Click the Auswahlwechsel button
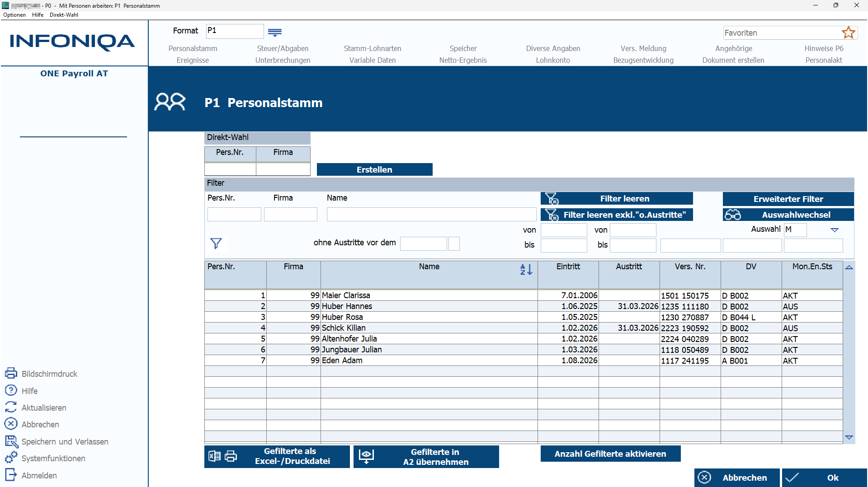Viewport: 868px width, 487px height. pyautogui.click(x=788, y=215)
